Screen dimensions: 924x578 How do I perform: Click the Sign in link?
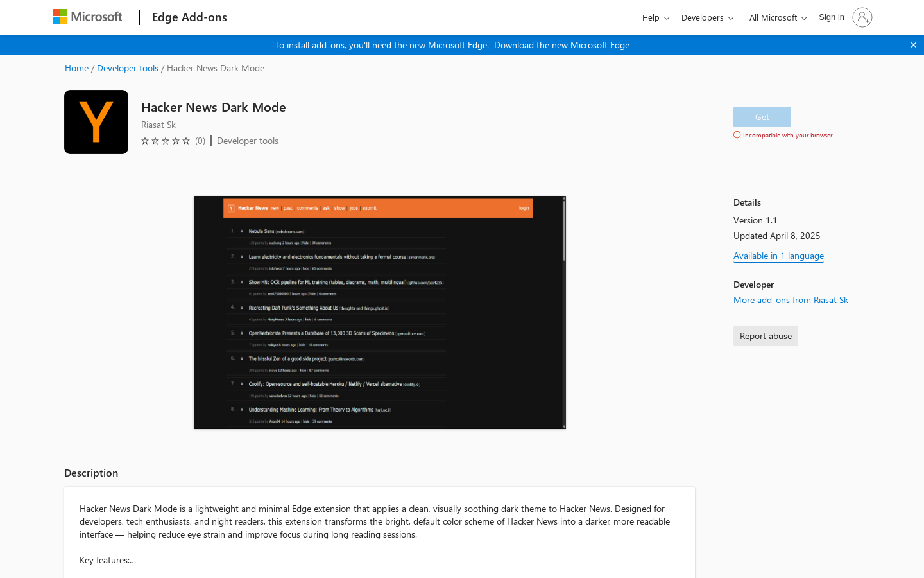click(x=832, y=17)
